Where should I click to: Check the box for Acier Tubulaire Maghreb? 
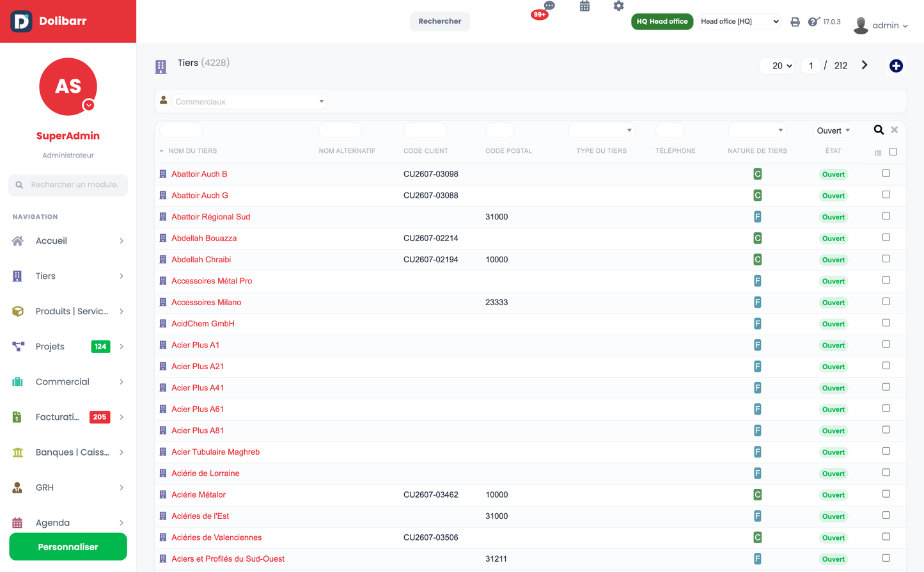tap(886, 452)
